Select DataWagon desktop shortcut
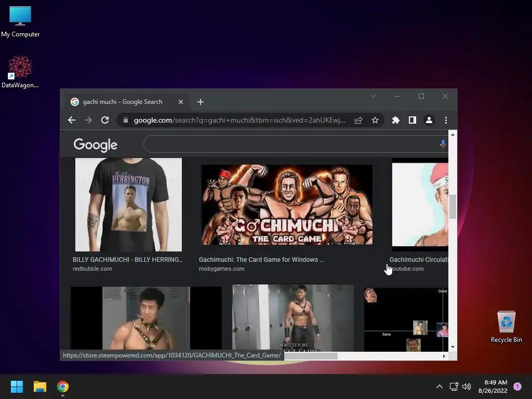The width and height of the screenshot is (532, 399). coord(20,72)
